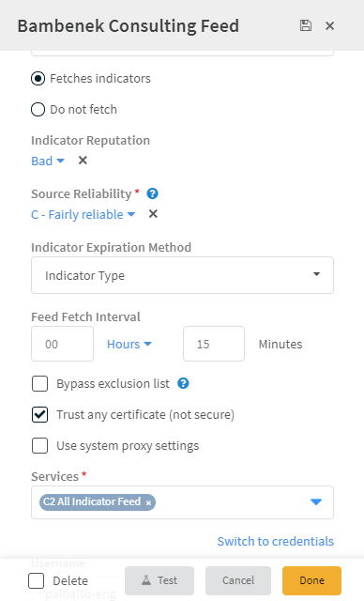Open the Indicator Expiration Method combo box
364x601 pixels.
(x=182, y=275)
